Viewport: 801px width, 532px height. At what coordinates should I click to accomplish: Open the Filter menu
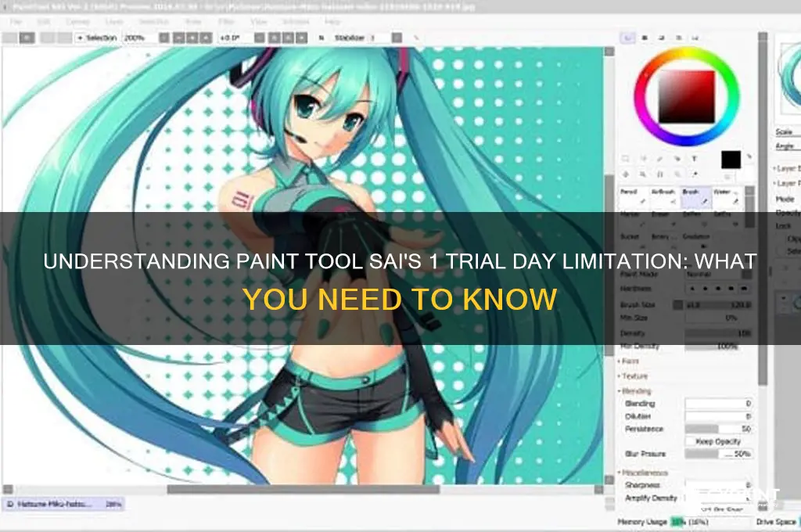[x=226, y=22]
